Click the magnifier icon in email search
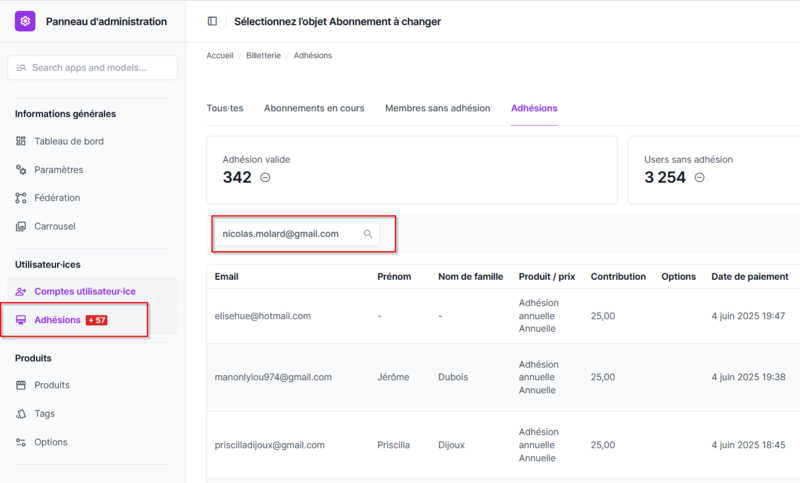Viewport: 800px width, 483px height. [368, 234]
